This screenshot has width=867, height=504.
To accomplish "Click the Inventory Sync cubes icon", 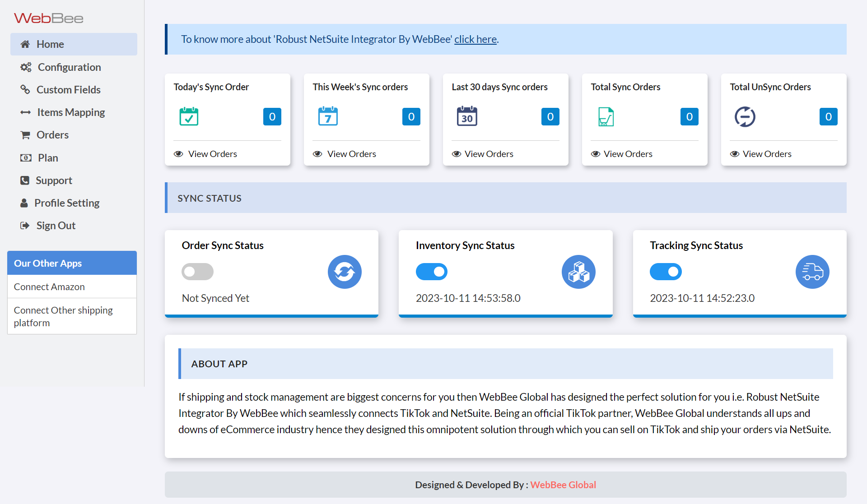I will 578,272.
